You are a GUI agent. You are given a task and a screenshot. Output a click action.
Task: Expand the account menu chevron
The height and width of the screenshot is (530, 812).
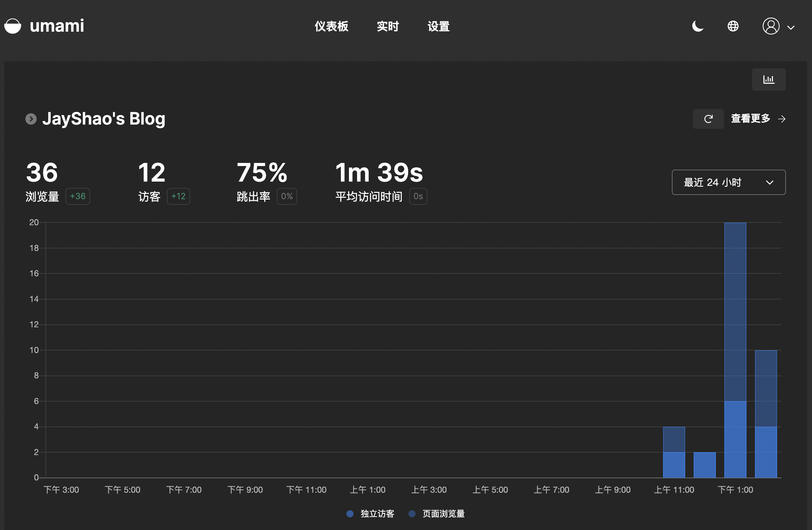(x=791, y=27)
